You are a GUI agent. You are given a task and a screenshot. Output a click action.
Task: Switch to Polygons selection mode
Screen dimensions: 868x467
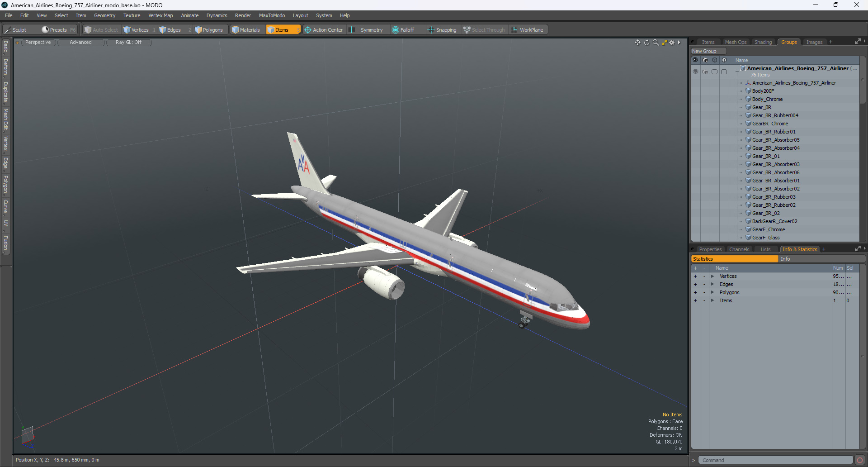pyautogui.click(x=212, y=30)
